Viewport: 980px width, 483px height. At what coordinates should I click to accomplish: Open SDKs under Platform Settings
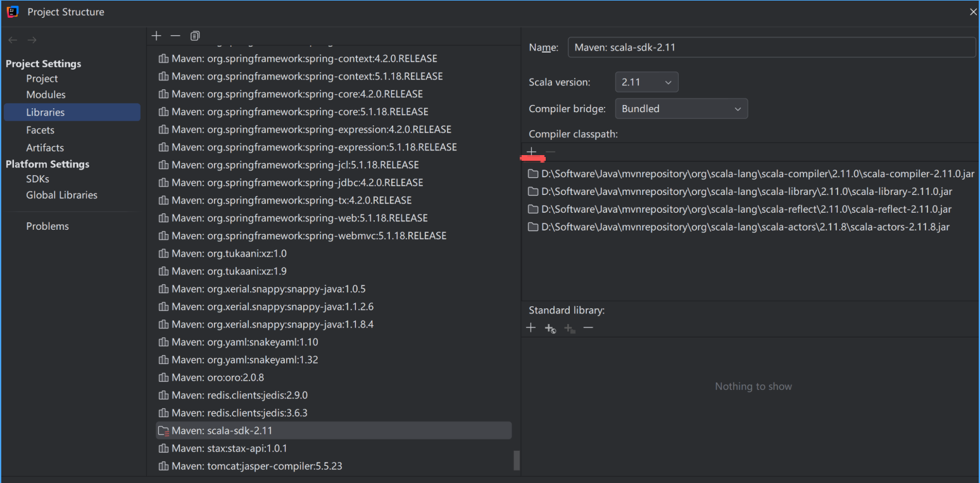click(x=37, y=179)
